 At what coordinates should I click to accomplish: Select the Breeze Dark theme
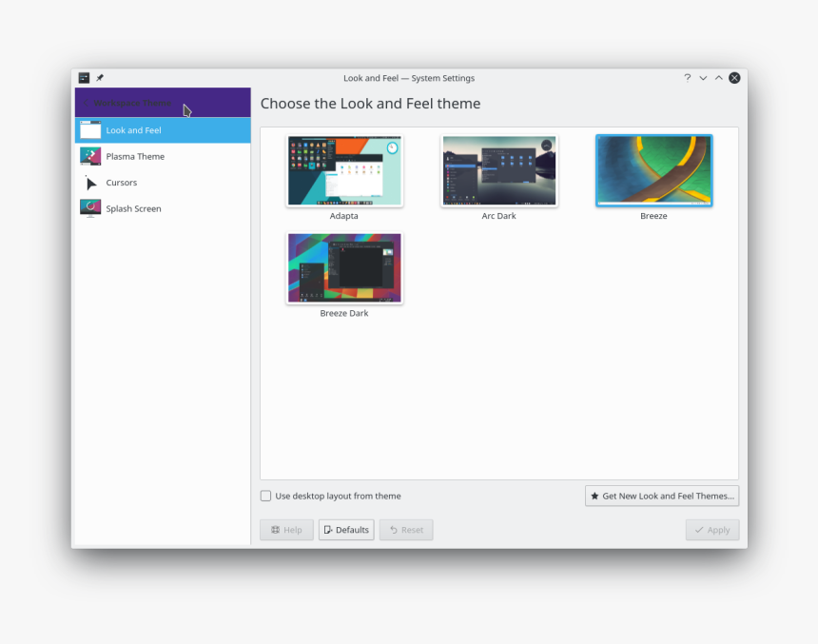(x=344, y=269)
